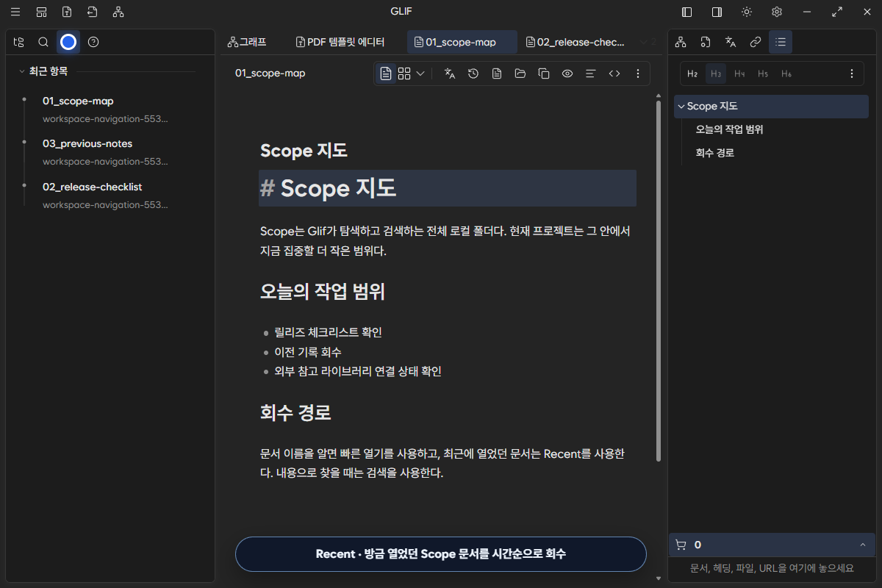Screen dimensions: 882x588
Task: Click the editor vertical scrollbar
Action: [x=659, y=281]
